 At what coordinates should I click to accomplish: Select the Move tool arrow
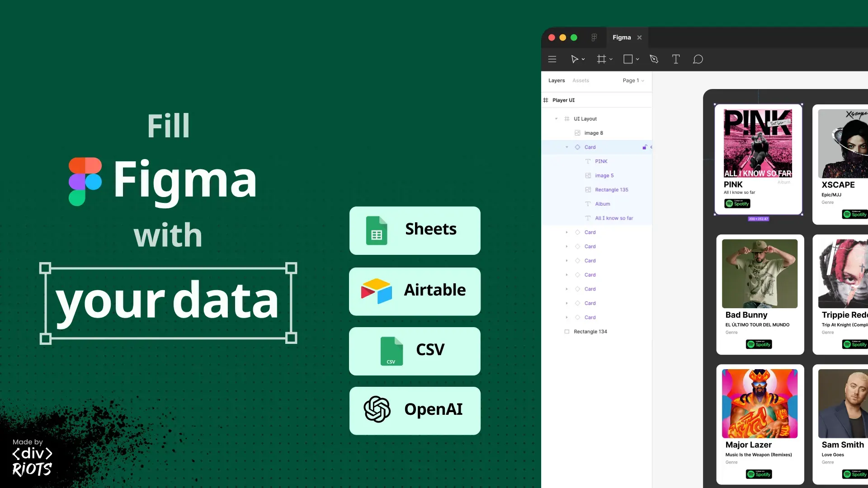575,59
